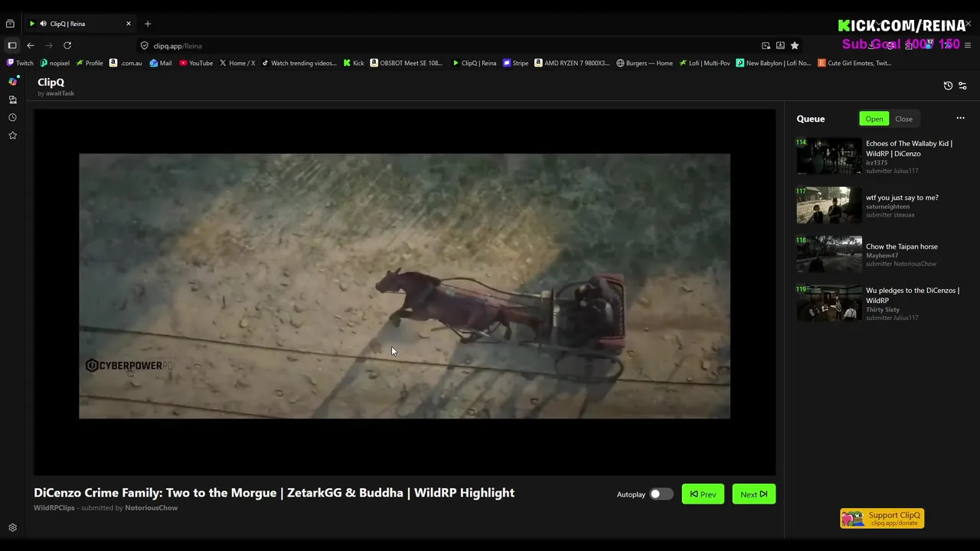Click the WildRPClips channel name
Viewport: 980px width, 551px height.
[54, 507]
